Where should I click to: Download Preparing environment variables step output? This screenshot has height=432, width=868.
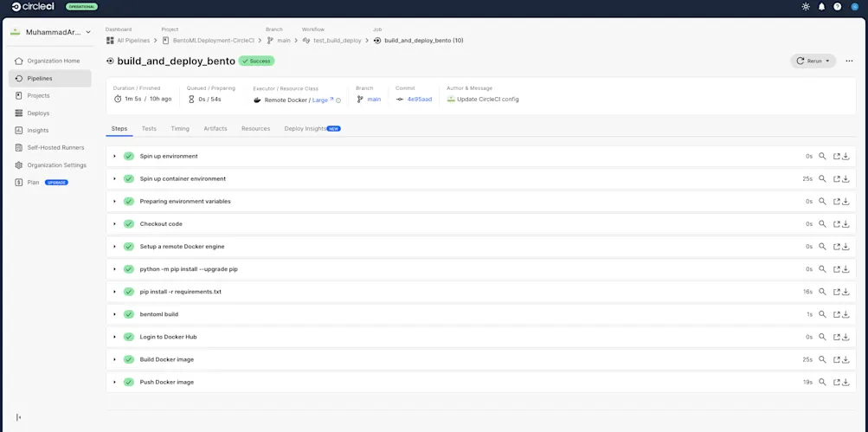click(x=845, y=201)
